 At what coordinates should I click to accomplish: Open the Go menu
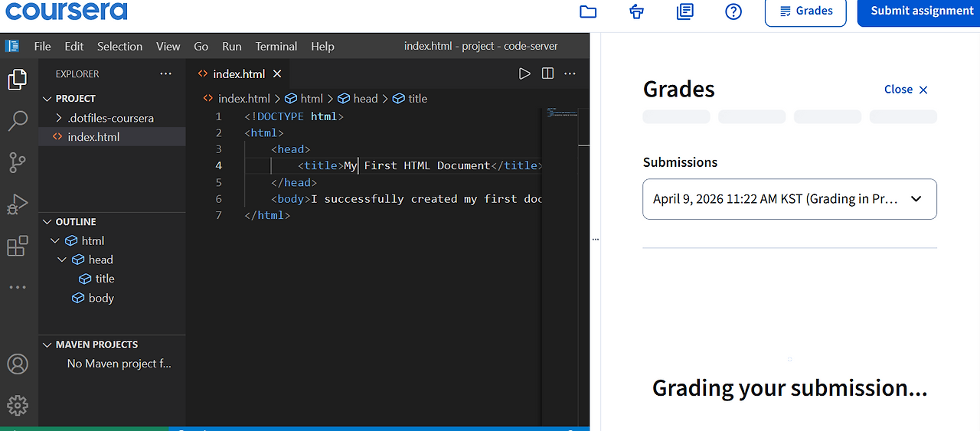coord(201,46)
